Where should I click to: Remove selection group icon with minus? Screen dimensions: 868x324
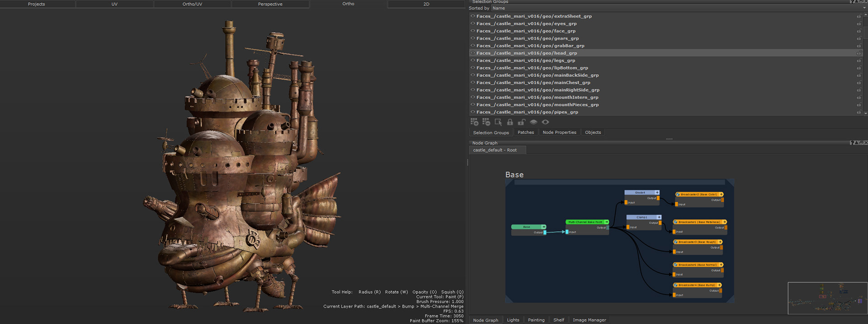(x=486, y=122)
